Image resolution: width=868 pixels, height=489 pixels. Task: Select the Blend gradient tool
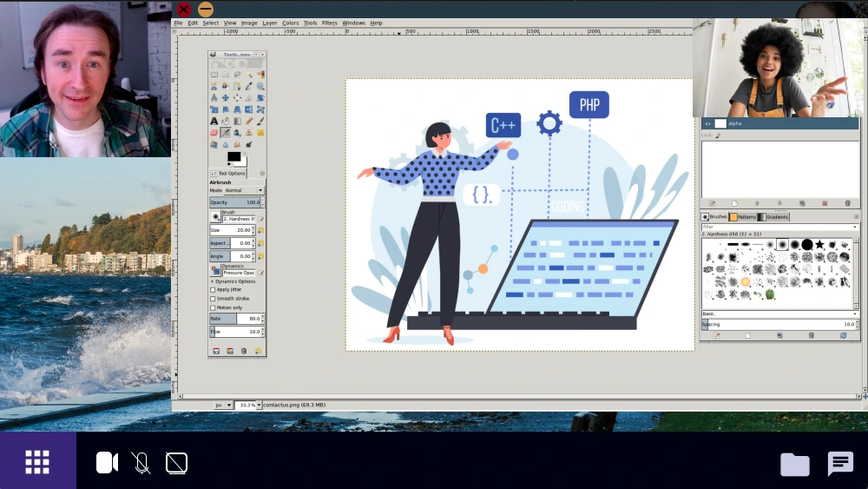tap(238, 121)
